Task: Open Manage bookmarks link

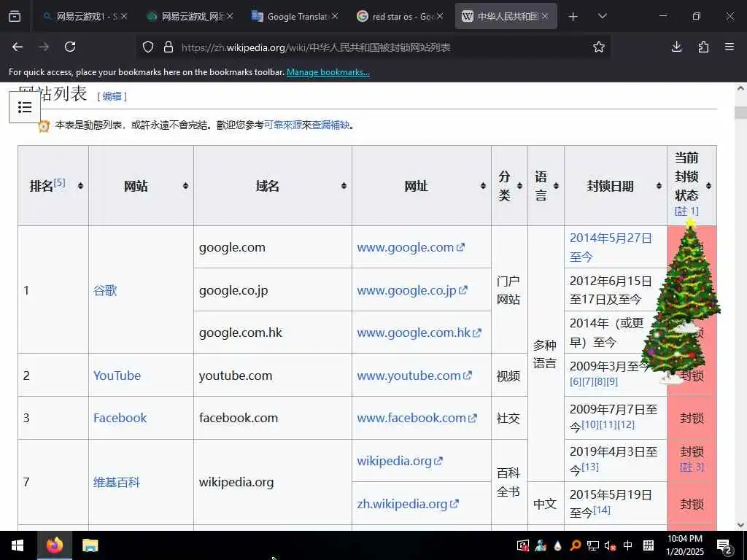Action: [x=328, y=72]
